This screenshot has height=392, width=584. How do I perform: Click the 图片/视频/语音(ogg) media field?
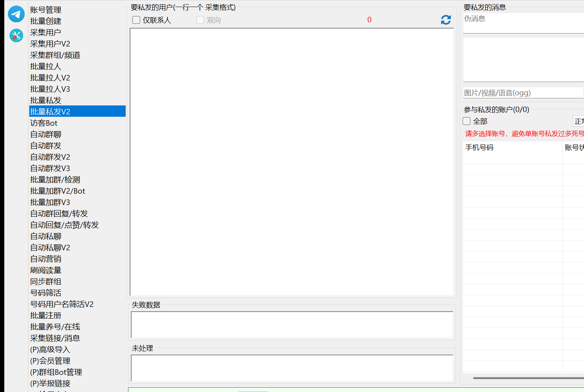click(x=523, y=93)
